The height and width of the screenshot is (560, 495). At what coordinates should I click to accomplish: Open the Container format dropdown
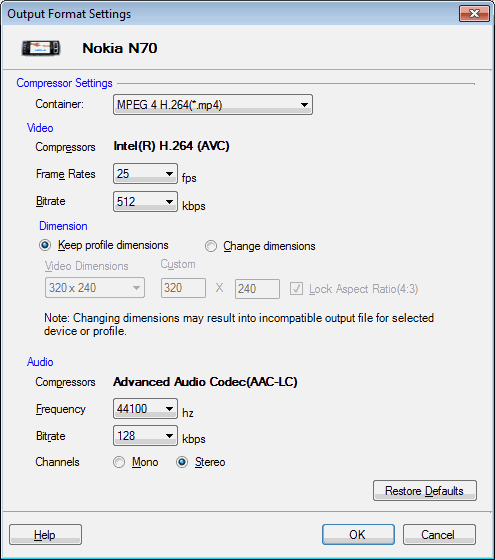coord(213,105)
